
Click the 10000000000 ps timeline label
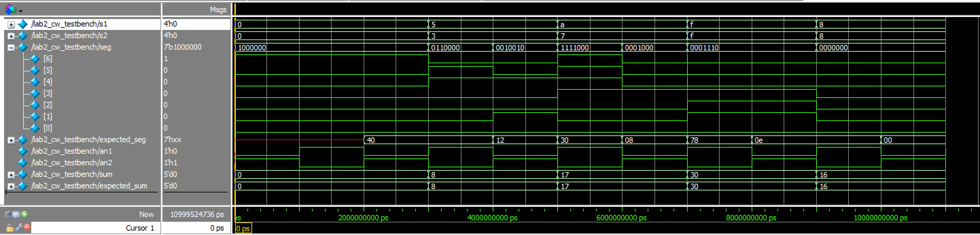point(880,218)
